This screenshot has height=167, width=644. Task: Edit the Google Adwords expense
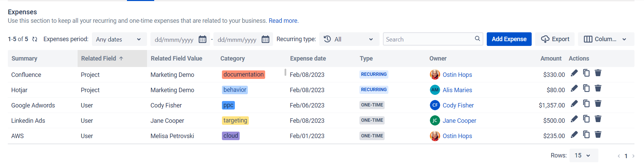coord(574,104)
